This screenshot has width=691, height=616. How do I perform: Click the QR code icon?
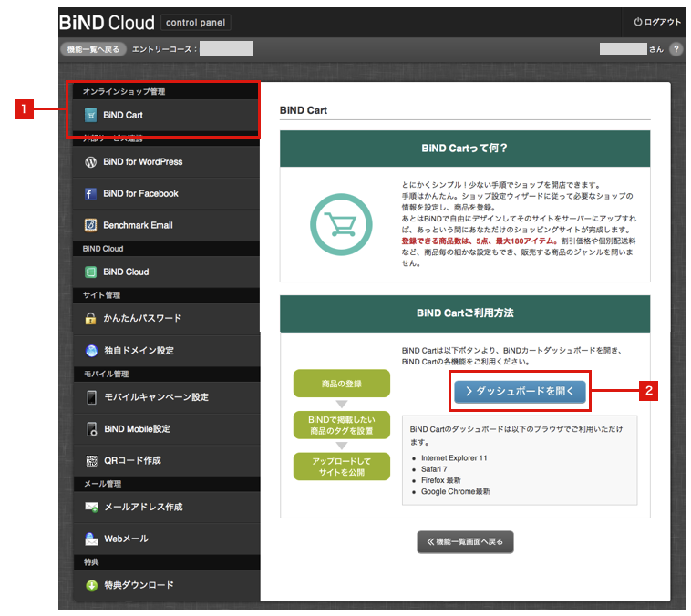pos(91,461)
